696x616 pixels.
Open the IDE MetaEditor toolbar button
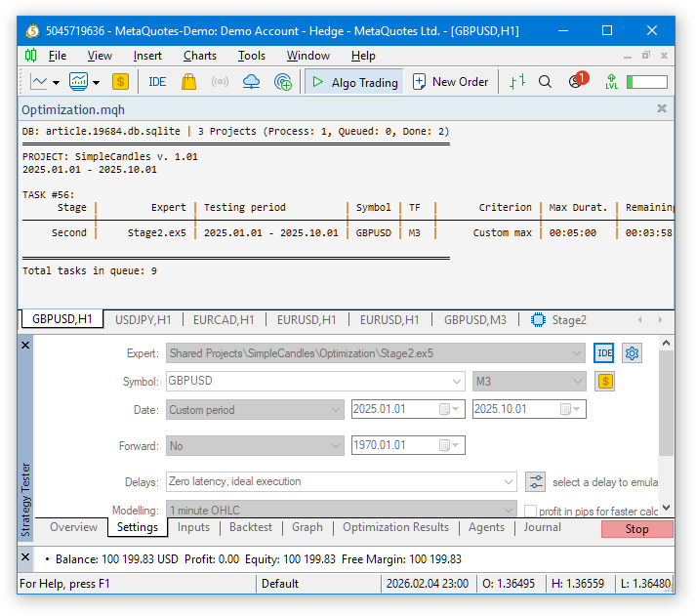157,82
